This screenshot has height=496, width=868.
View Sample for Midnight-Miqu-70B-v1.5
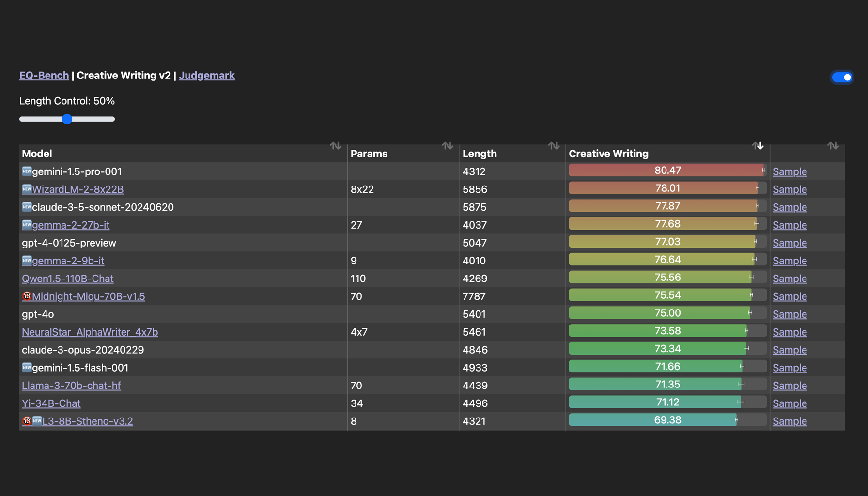(x=790, y=296)
